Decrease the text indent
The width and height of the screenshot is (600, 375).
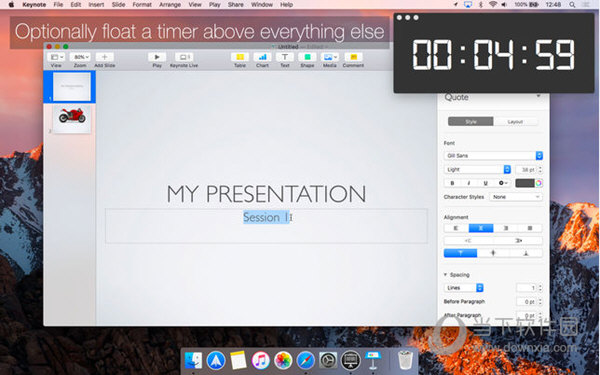tap(468, 241)
